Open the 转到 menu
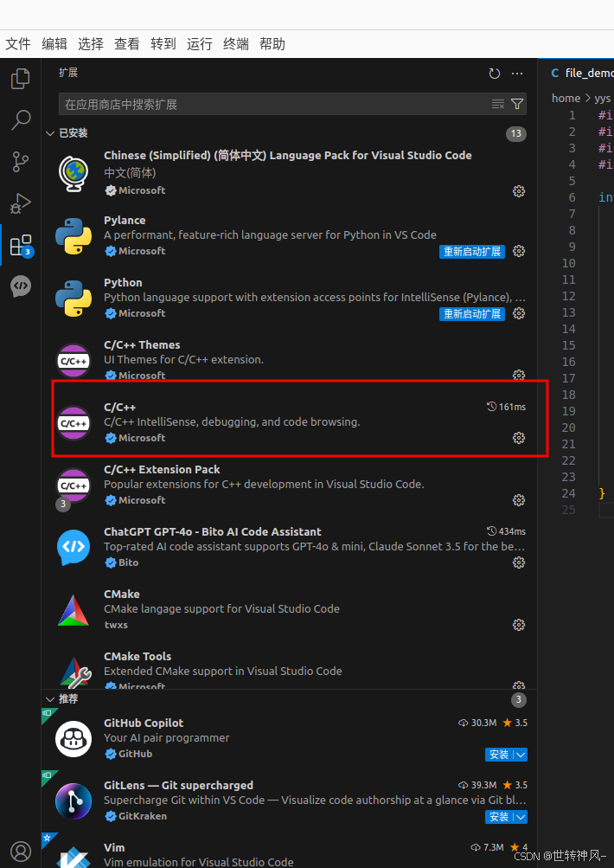 tap(163, 44)
